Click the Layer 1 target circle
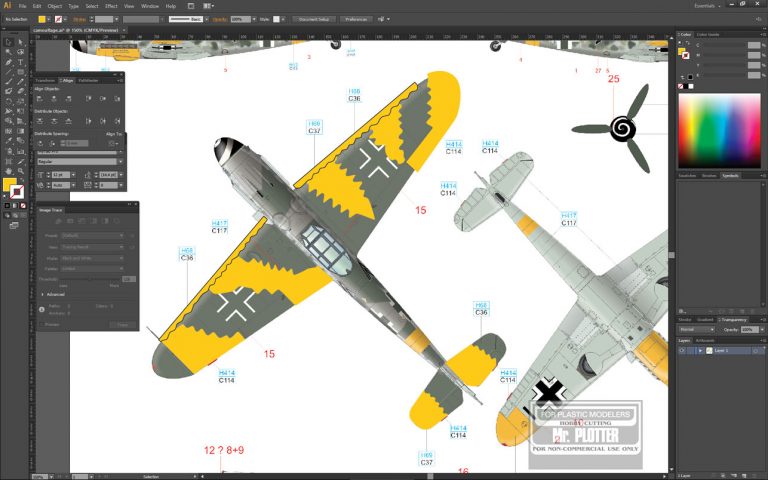 tap(756, 351)
